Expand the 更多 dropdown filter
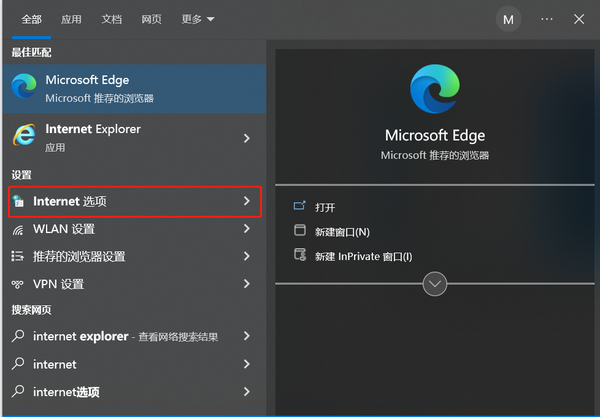600x417 pixels. pos(198,19)
